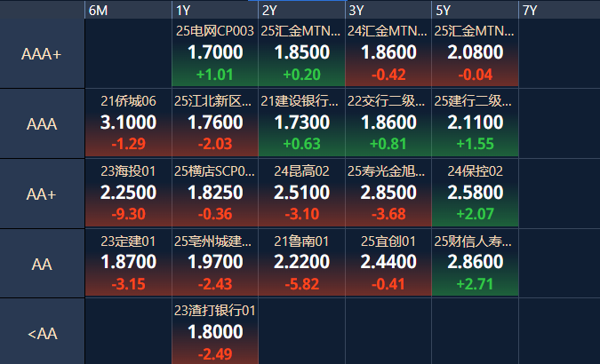Select the <AA rating row label

click(x=42, y=334)
